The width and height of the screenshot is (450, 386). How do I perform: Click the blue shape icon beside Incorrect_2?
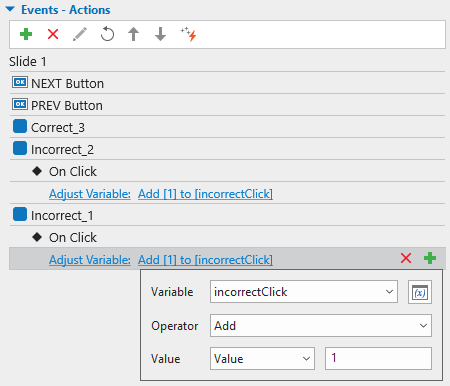[x=20, y=148]
